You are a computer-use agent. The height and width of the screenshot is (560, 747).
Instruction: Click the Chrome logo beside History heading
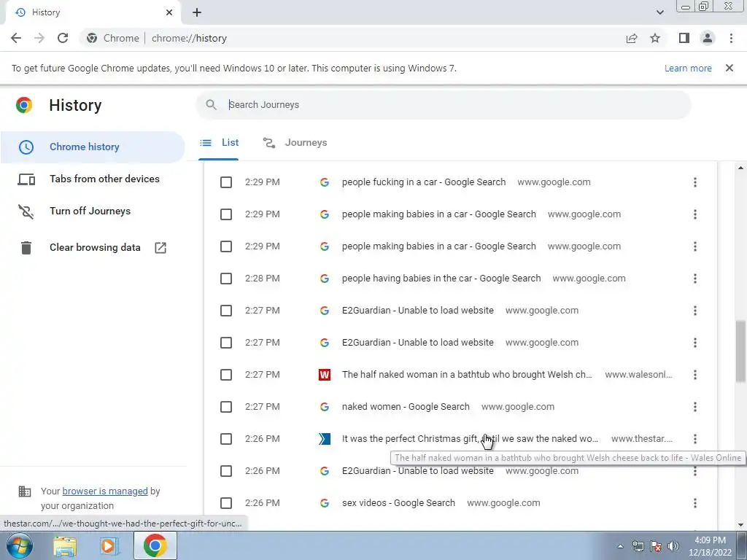(24, 105)
